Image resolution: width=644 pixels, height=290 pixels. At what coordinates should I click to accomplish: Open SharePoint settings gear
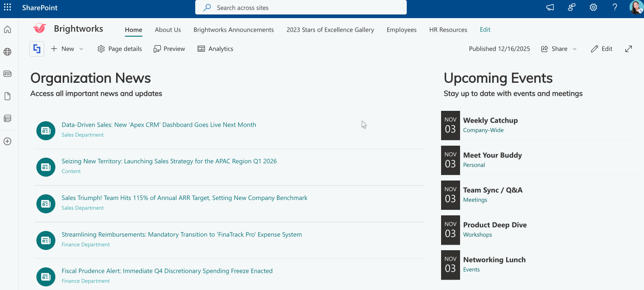coord(593,8)
